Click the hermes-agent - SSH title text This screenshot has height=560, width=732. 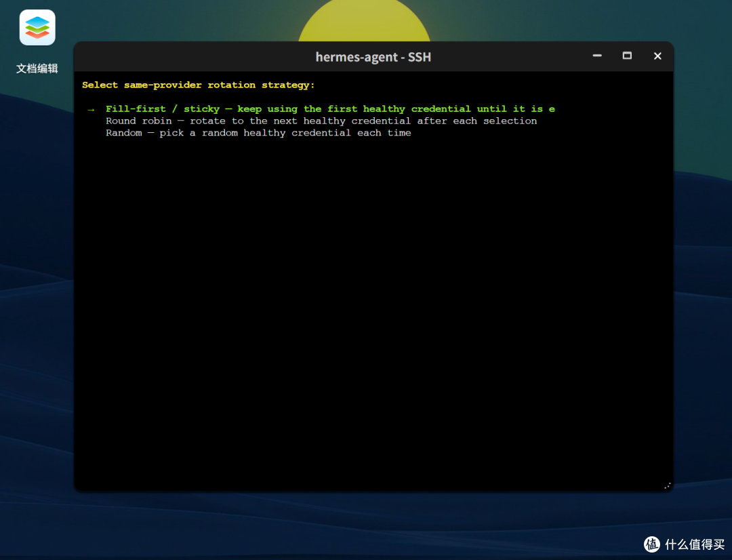click(x=373, y=57)
